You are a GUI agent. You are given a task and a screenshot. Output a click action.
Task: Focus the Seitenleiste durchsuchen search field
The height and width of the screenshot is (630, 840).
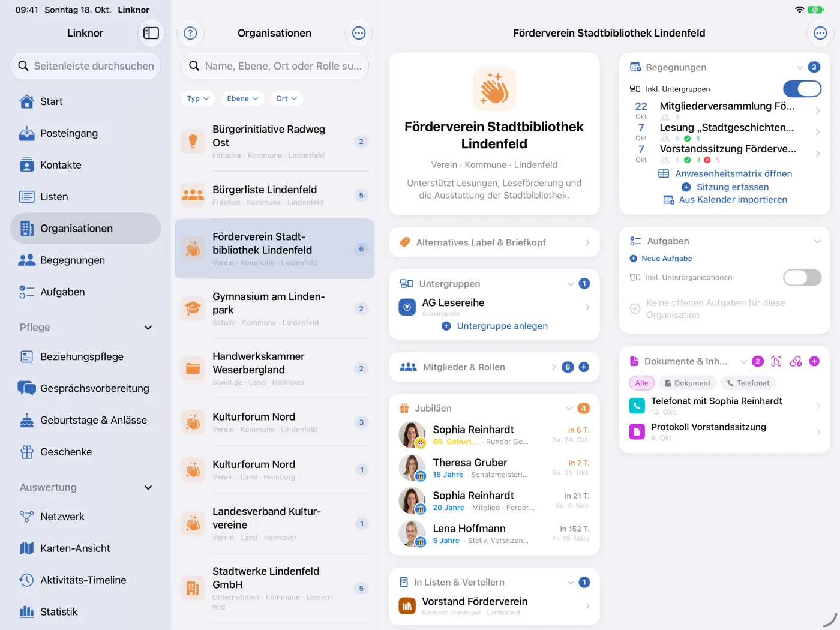(x=85, y=66)
